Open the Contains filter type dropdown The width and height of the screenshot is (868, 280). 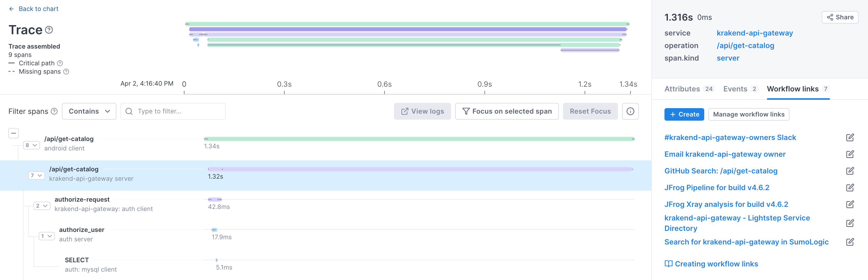pos(89,111)
